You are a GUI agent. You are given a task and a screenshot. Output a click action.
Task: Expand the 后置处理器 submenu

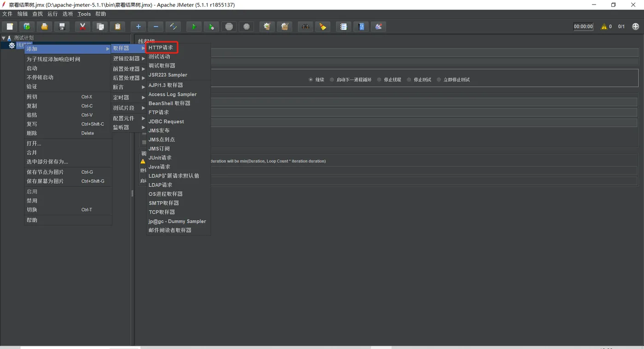(x=129, y=78)
